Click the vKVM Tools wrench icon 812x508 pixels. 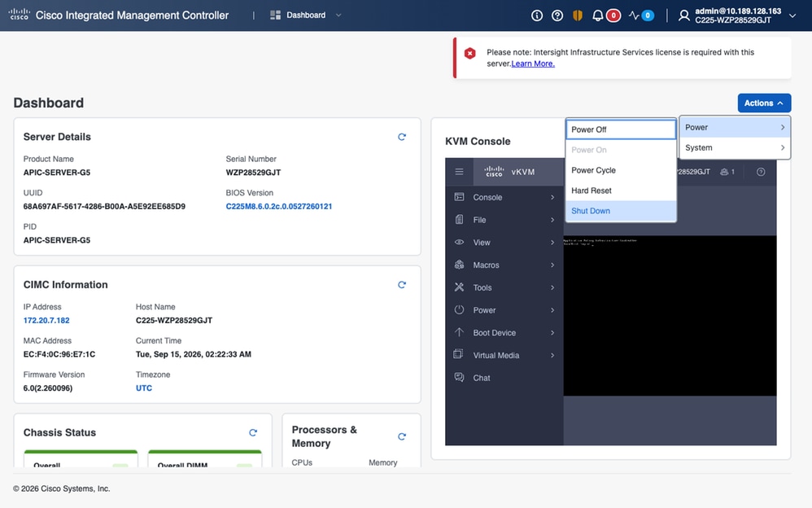[x=459, y=287]
